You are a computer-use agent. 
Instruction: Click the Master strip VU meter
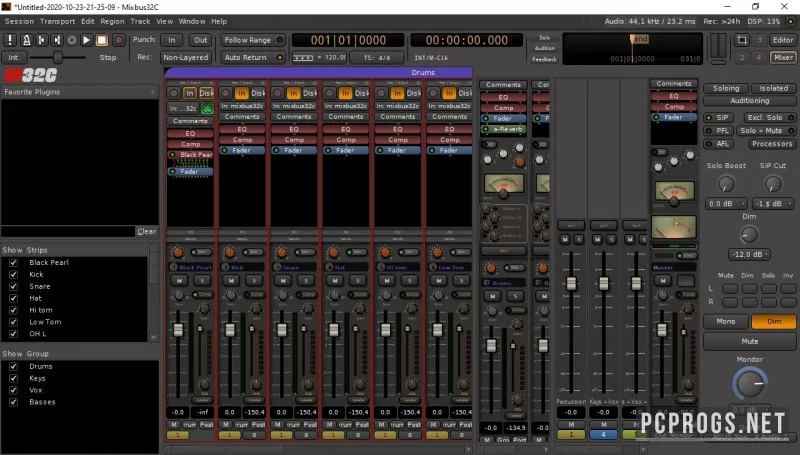(674, 191)
